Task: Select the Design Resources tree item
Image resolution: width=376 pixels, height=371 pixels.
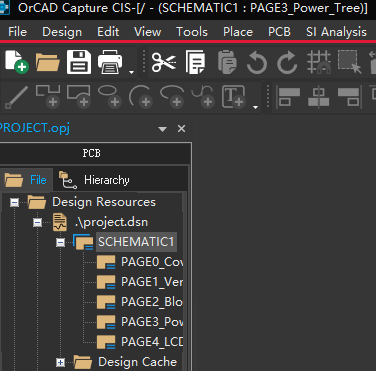Action: [104, 202]
